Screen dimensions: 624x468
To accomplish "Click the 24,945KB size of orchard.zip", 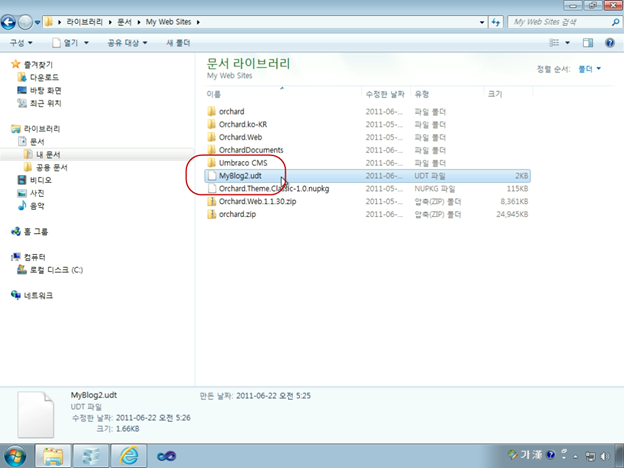I will pyautogui.click(x=512, y=214).
